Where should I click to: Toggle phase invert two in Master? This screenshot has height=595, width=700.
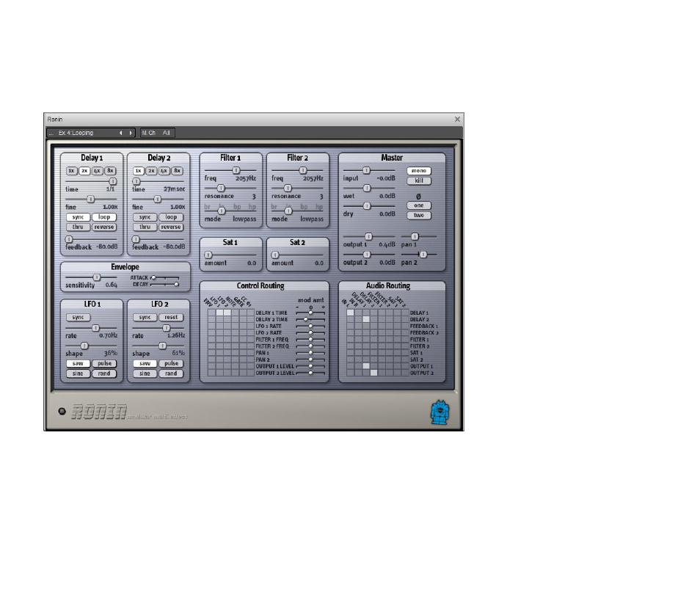click(419, 215)
